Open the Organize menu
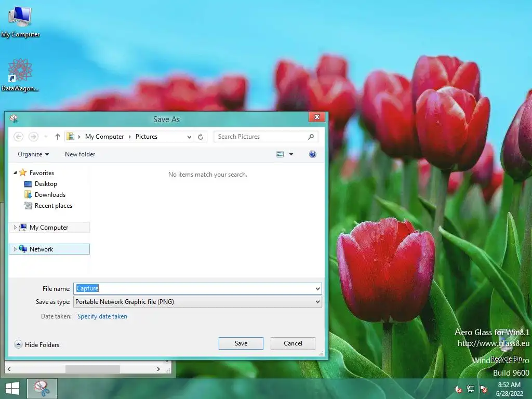 (x=33, y=154)
